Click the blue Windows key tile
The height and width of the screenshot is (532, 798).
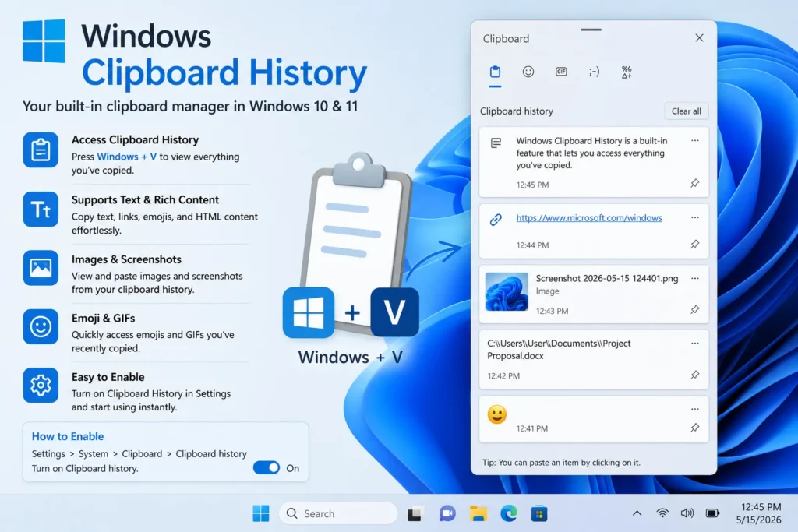(x=309, y=312)
